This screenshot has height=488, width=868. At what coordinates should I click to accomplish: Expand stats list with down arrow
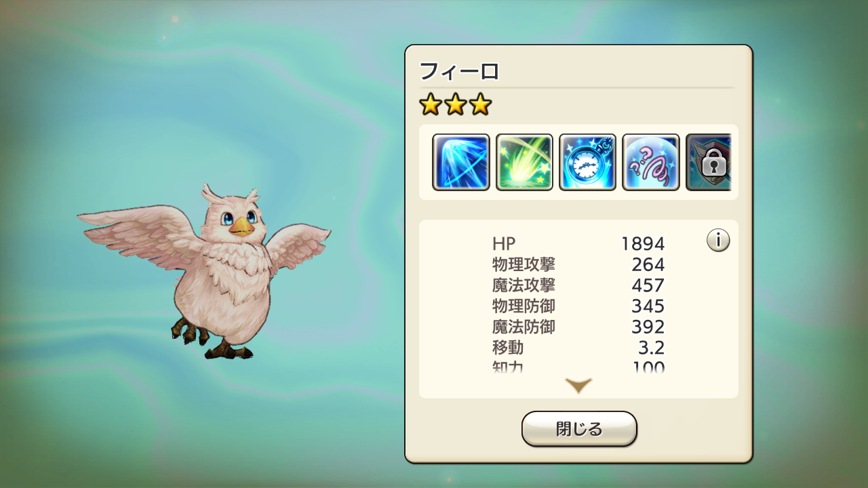pos(578,386)
